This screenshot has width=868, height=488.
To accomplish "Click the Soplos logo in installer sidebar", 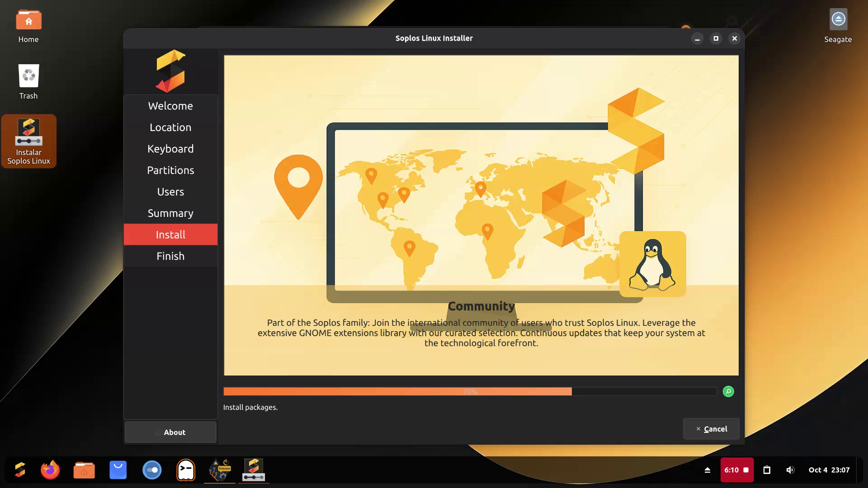I will 170,71.
